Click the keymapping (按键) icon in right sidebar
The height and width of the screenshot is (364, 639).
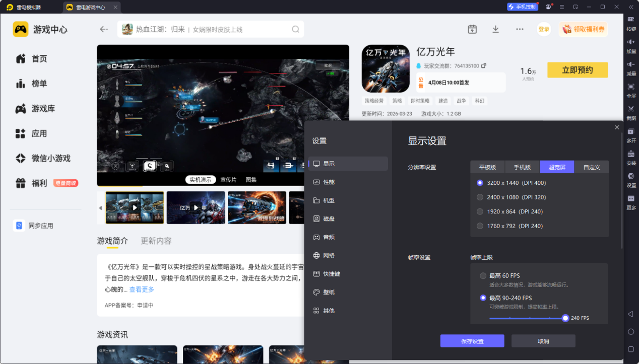tap(631, 20)
